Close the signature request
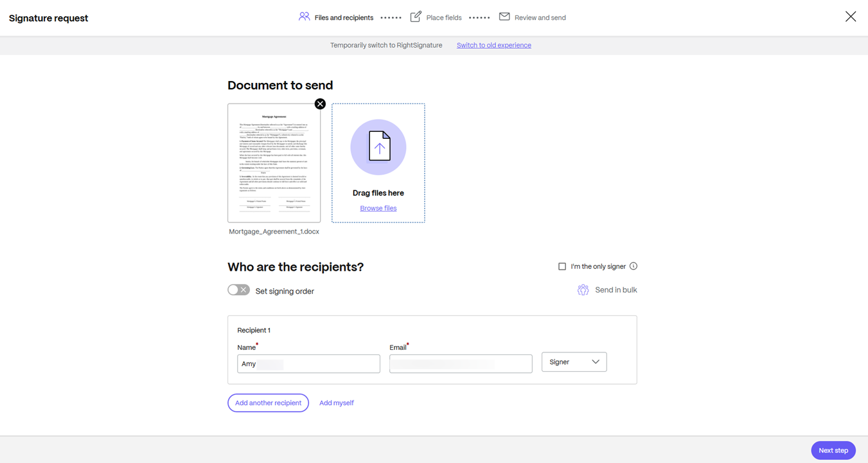This screenshot has height=463, width=868. pyautogui.click(x=850, y=16)
